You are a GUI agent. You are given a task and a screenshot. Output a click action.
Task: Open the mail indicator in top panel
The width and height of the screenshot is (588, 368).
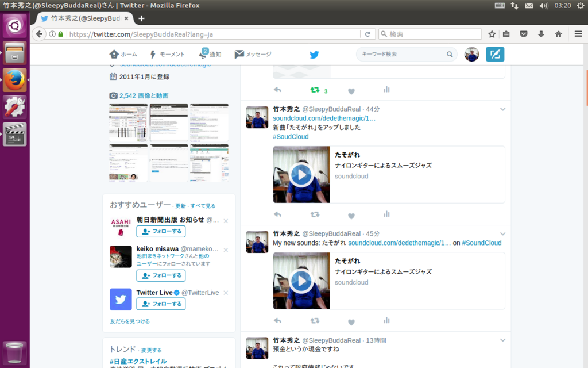point(529,6)
